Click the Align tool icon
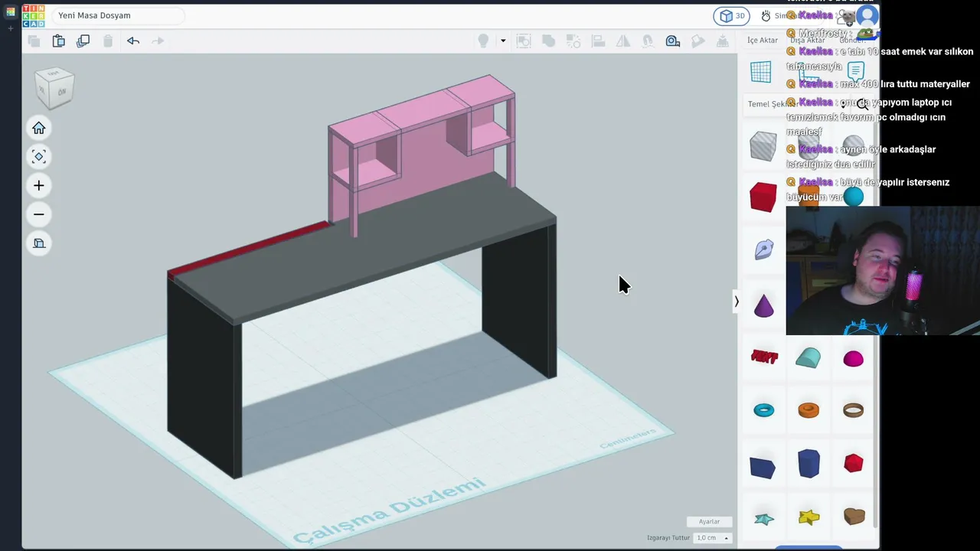 tap(599, 41)
